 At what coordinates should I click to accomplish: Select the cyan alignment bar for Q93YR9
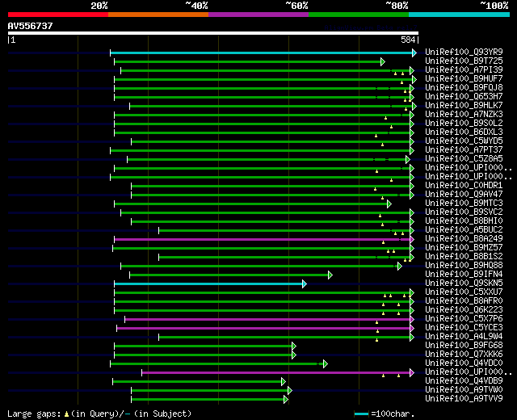[x=263, y=52]
